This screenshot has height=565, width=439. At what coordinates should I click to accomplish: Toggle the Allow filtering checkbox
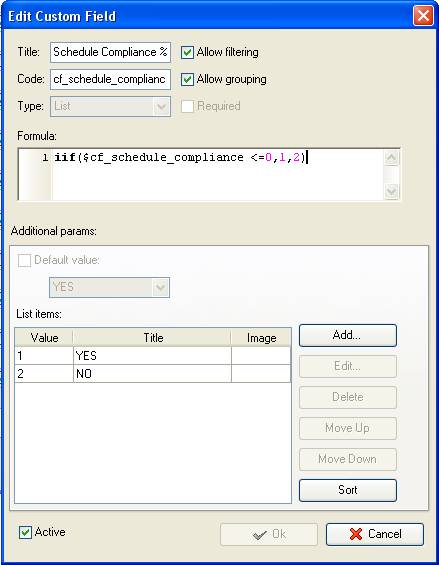pos(187,52)
